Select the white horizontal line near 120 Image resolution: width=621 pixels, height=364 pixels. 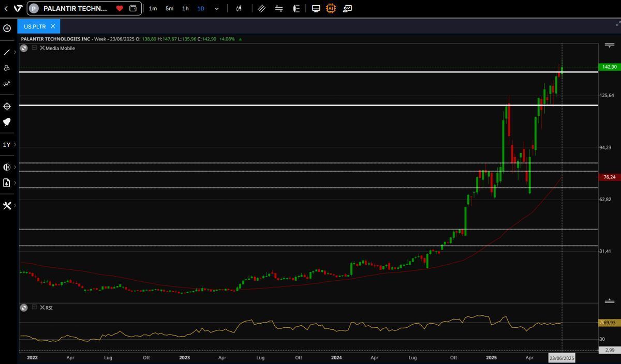coord(308,105)
